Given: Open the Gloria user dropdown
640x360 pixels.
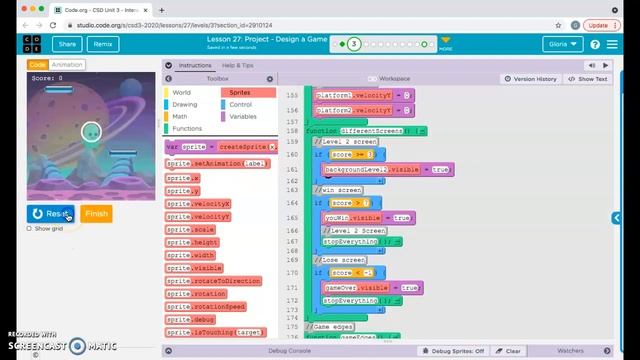Looking at the screenshot, I should pos(562,44).
